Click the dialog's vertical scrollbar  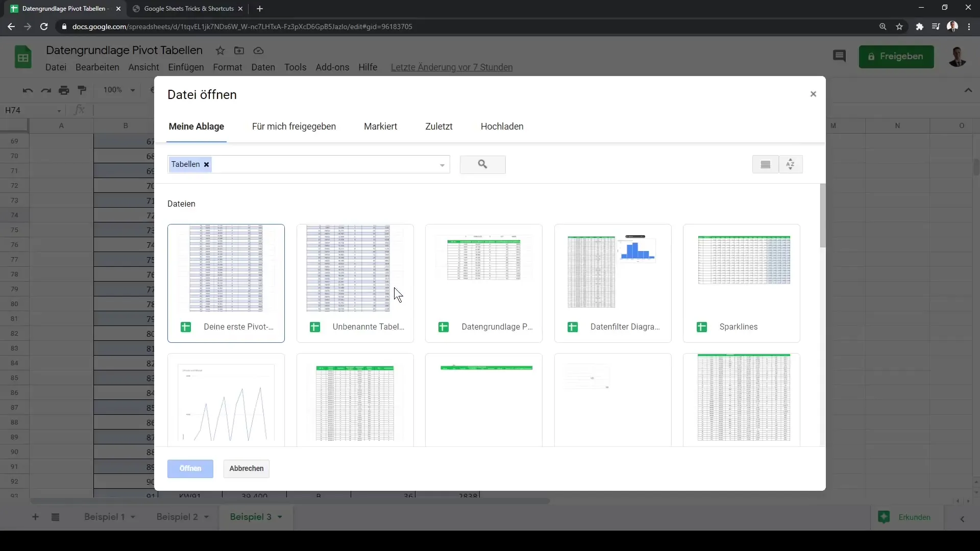point(822,215)
